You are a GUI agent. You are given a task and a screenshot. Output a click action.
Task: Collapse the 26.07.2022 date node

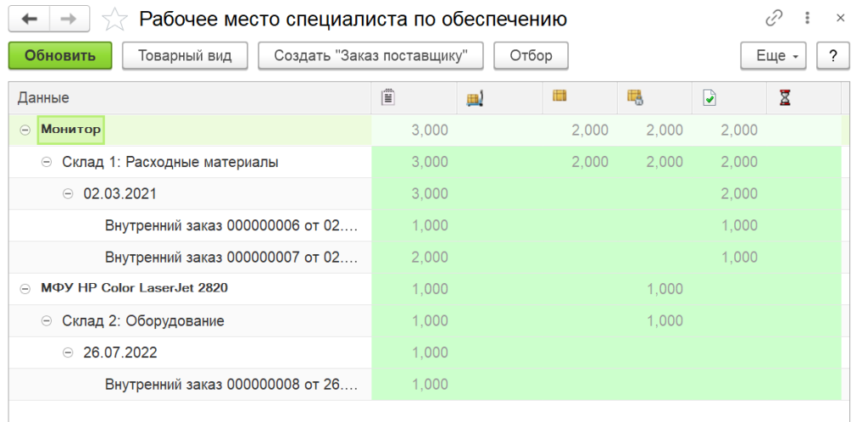tap(68, 353)
